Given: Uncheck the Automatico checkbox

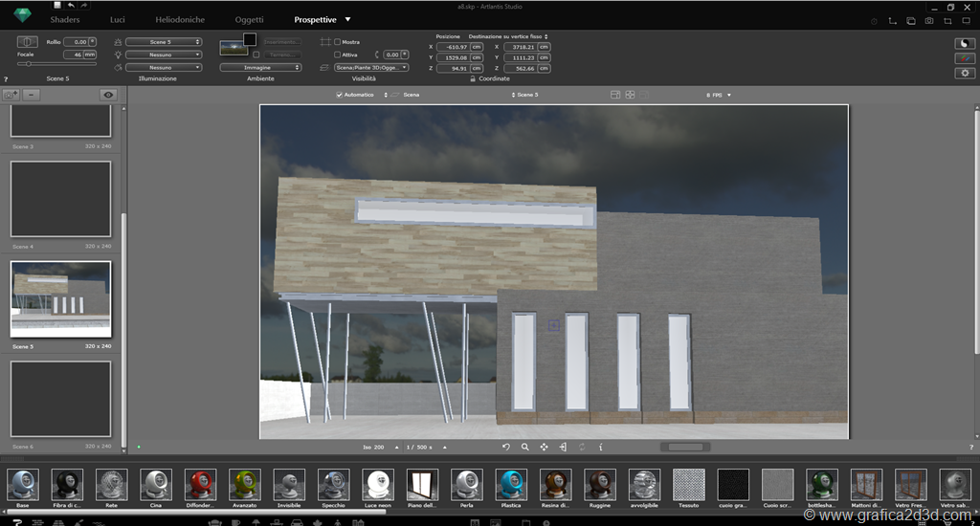Looking at the screenshot, I should [x=340, y=95].
